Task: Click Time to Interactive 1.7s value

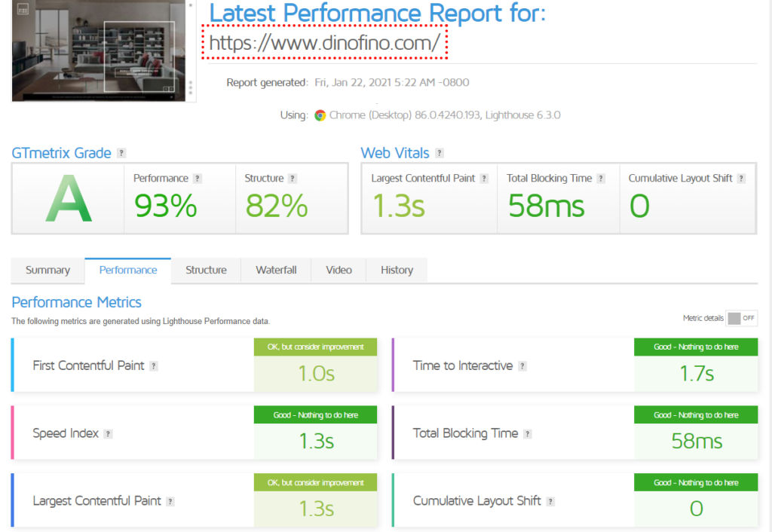Action: 697,374
